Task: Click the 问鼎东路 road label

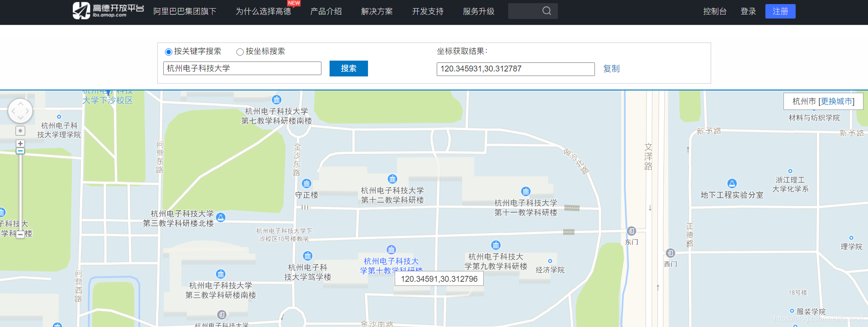Action: click(160, 157)
